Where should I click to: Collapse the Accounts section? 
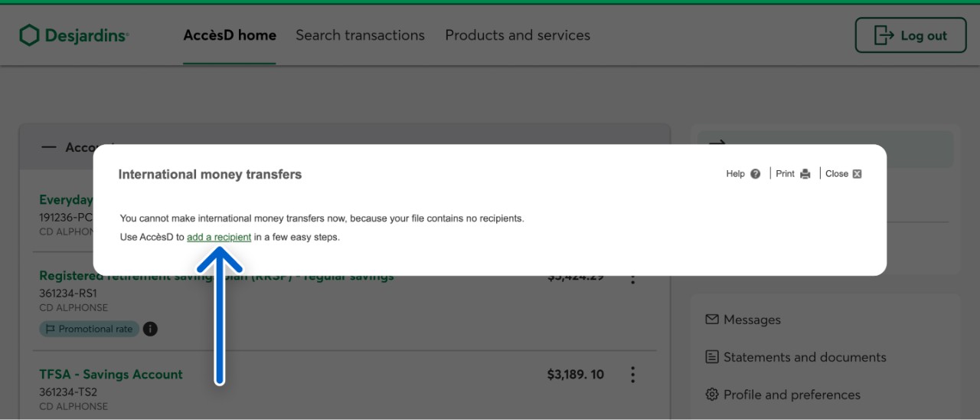tap(49, 147)
